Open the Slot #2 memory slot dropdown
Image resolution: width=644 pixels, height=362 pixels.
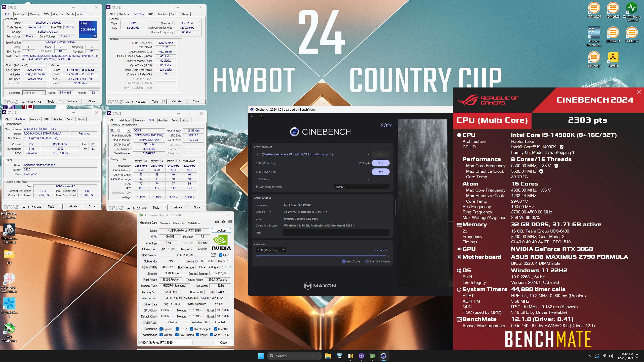click(121, 130)
